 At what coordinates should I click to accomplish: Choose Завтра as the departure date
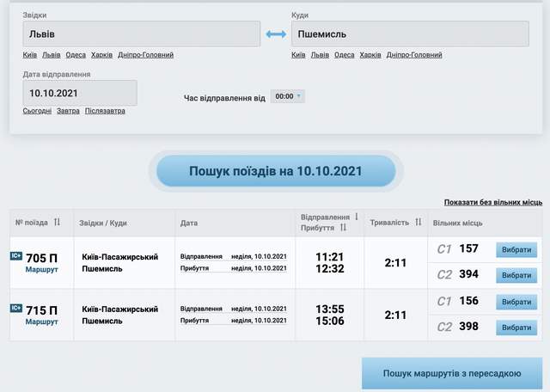click(x=68, y=111)
